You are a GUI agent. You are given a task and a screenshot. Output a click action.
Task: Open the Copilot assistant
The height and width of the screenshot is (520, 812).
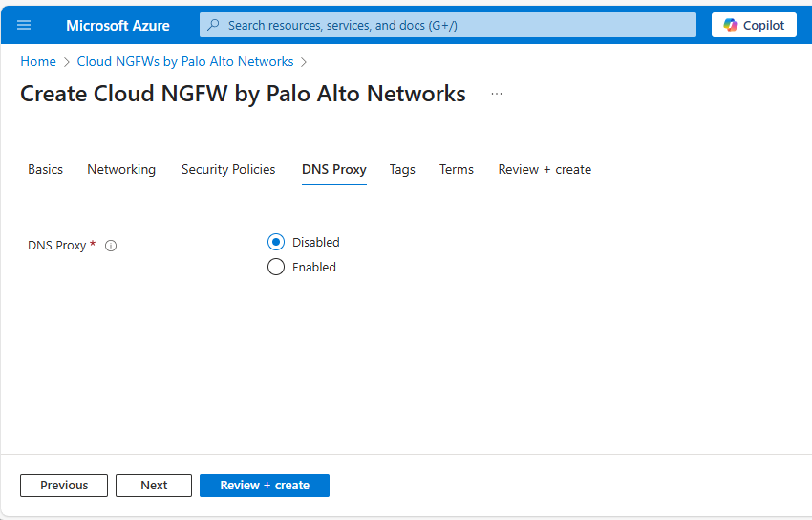(754, 25)
